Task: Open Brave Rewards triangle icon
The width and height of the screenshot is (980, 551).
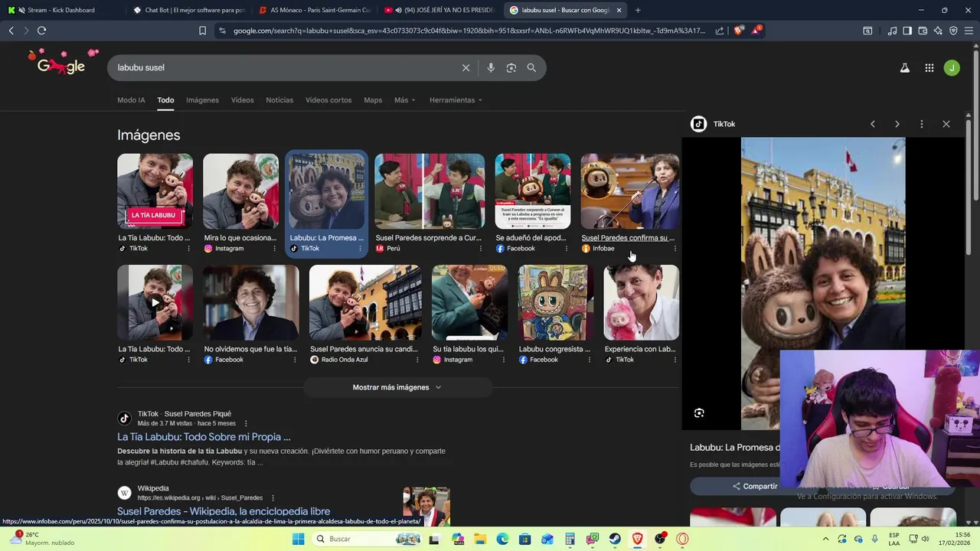Action: click(756, 31)
